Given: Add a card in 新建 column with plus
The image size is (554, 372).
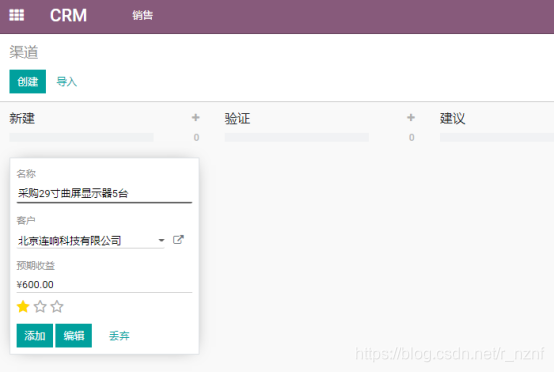Looking at the screenshot, I should tap(195, 118).
